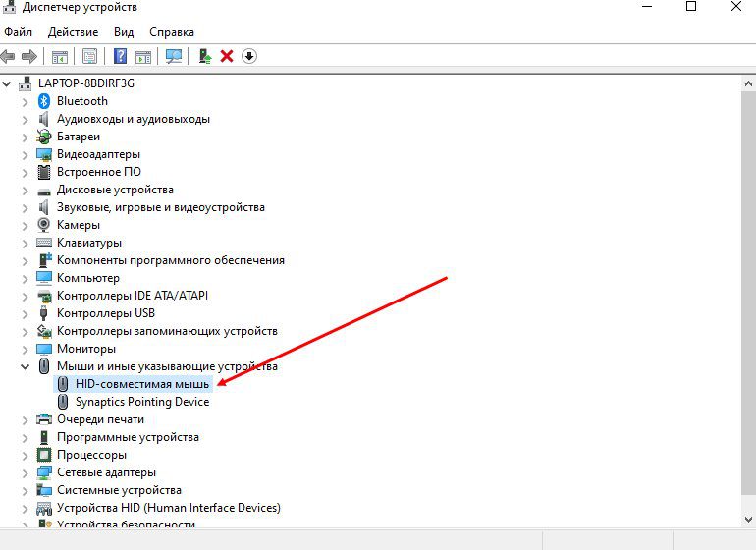
Task: Select Контроллеры запоминающих устройств label
Action: click(167, 331)
